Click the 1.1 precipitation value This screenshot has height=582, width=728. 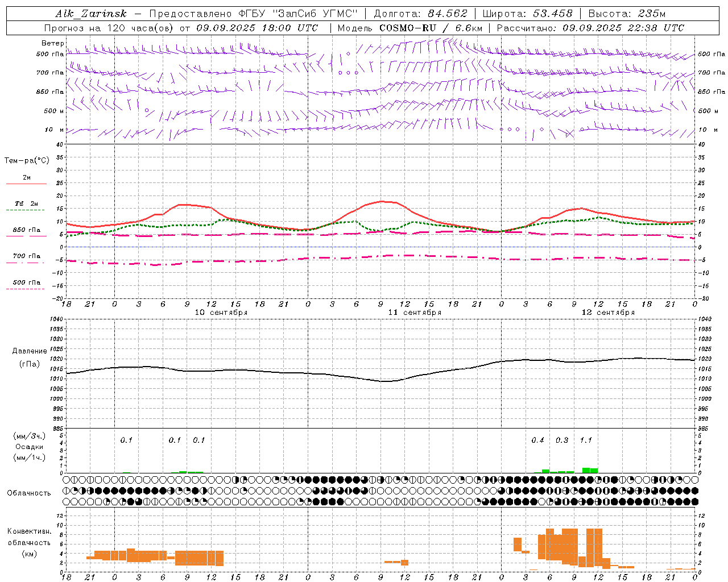tap(586, 440)
